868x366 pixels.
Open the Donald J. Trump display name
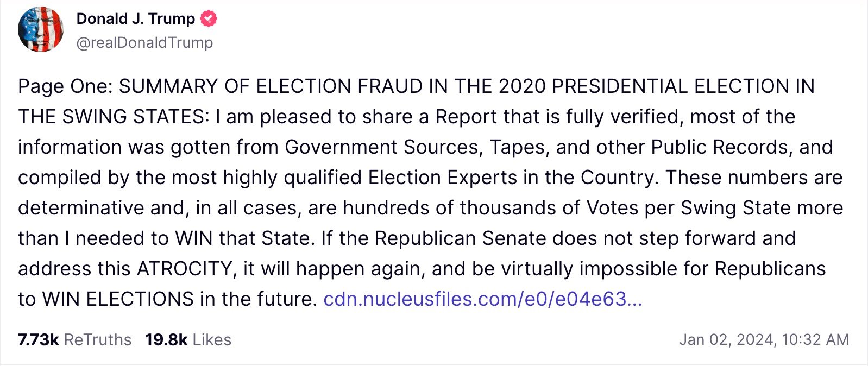point(135,18)
